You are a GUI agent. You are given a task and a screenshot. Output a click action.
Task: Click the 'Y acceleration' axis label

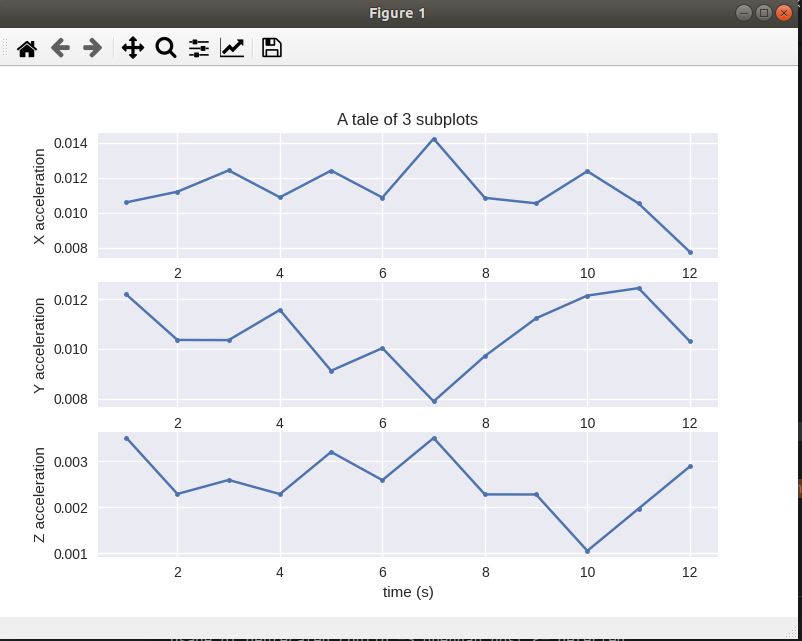coord(39,345)
